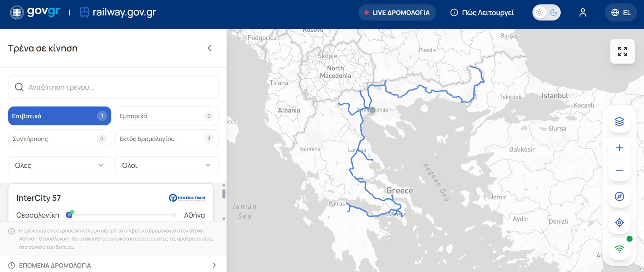Center map on my location

(619, 223)
